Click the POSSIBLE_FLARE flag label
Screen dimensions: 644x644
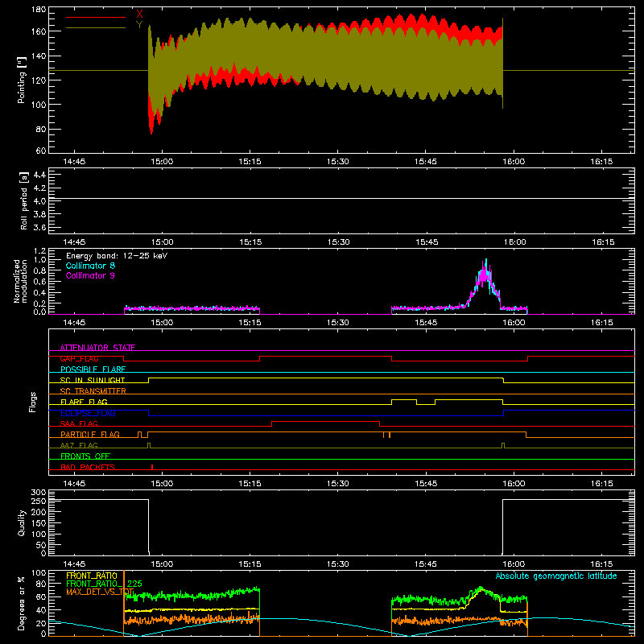click(93, 369)
